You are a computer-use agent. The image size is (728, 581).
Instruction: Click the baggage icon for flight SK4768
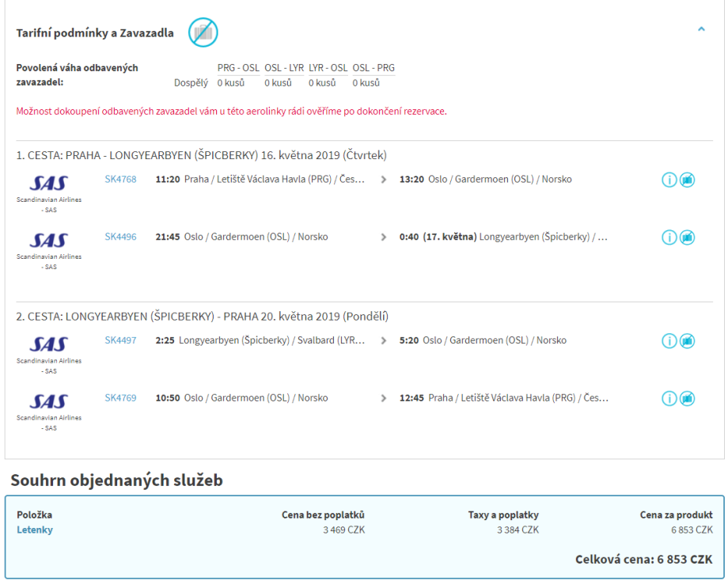[x=687, y=180]
